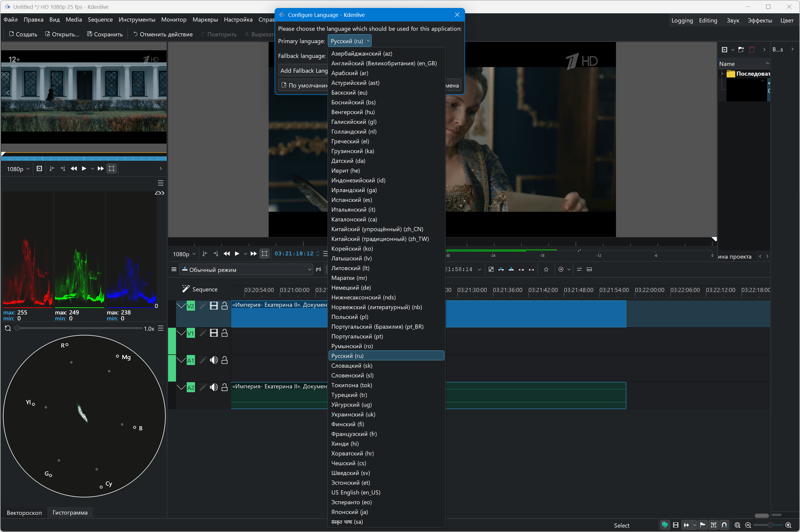The image size is (800, 532).
Task: Hide video on track V1
Action: tap(214, 333)
